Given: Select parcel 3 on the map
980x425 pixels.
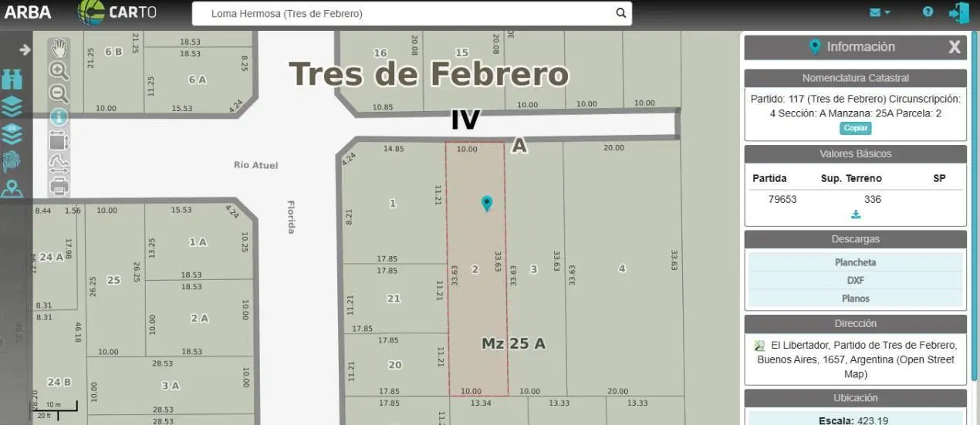Looking at the screenshot, I should (x=533, y=269).
